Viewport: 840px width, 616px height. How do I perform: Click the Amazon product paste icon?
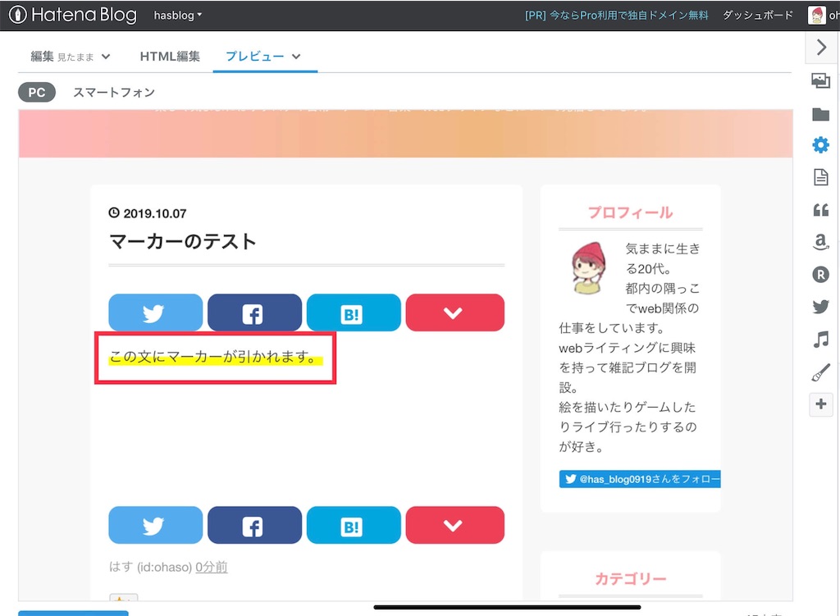point(820,243)
